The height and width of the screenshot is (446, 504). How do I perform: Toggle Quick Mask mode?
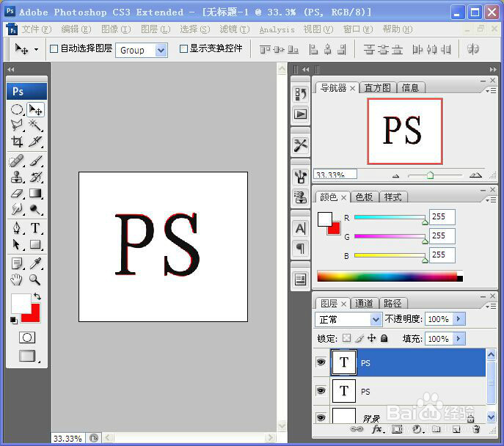pos(27,337)
